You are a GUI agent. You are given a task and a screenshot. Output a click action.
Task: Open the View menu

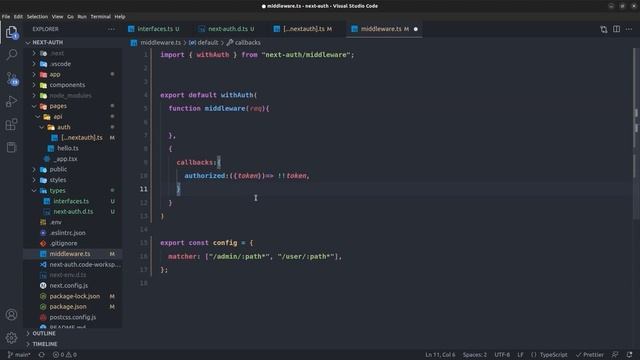[57, 17]
